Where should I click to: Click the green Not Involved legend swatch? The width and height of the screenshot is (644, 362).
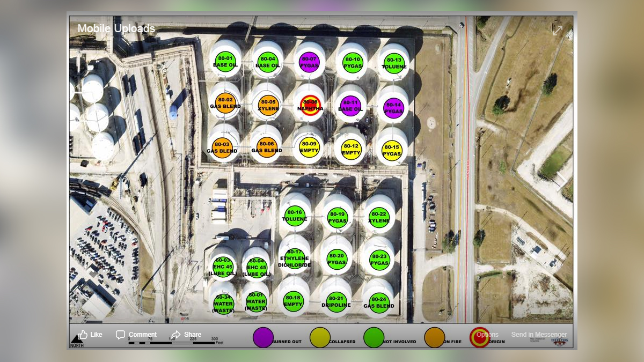point(374,338)
